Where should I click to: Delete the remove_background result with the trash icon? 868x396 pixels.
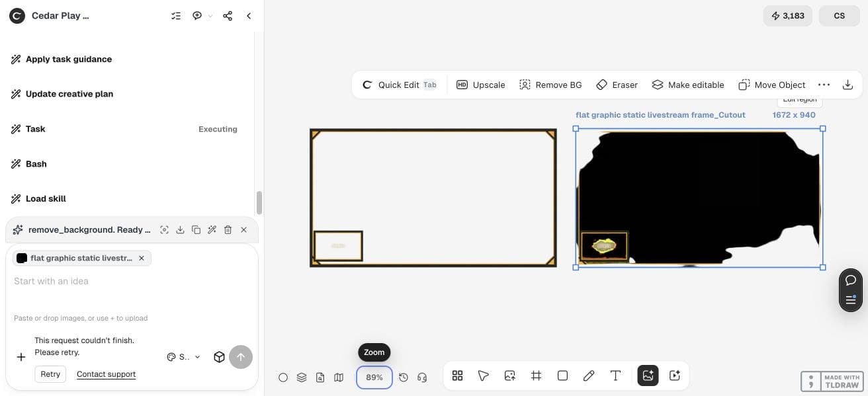click(228, 230)
